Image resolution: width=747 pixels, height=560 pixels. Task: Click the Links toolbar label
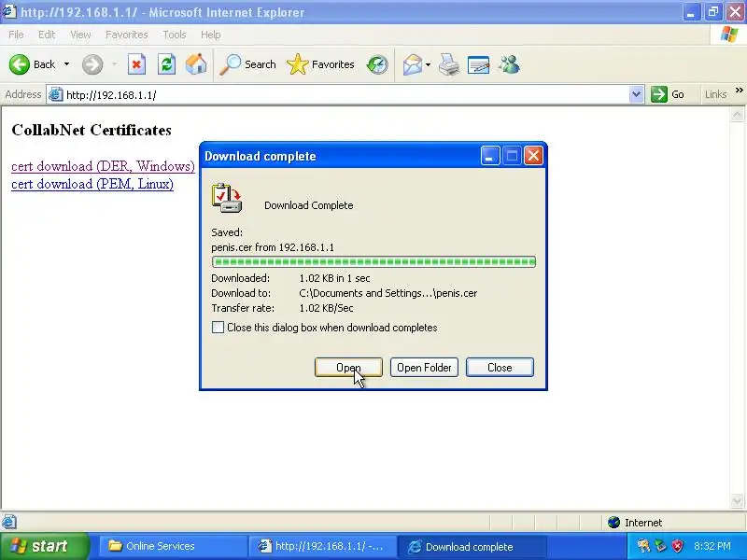coord(715,94)
